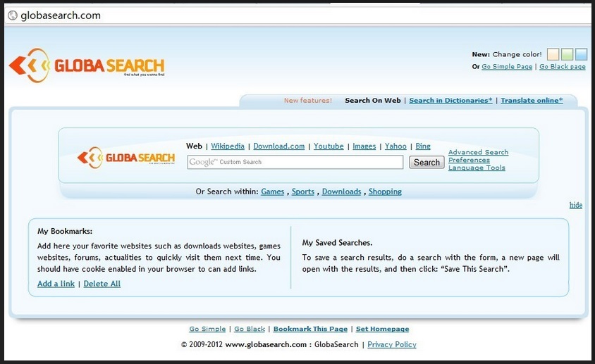Switch to Search in Dictionaries tab

coord(450,101)
